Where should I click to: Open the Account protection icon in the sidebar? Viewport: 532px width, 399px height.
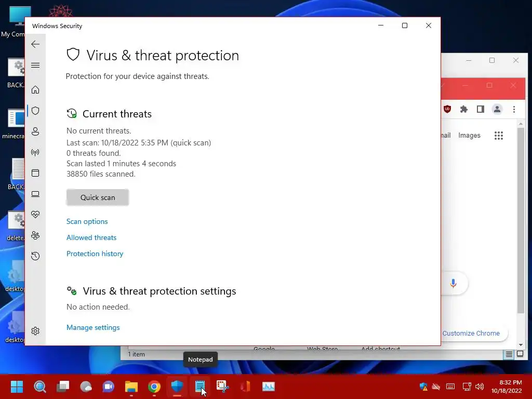(35, 131)
